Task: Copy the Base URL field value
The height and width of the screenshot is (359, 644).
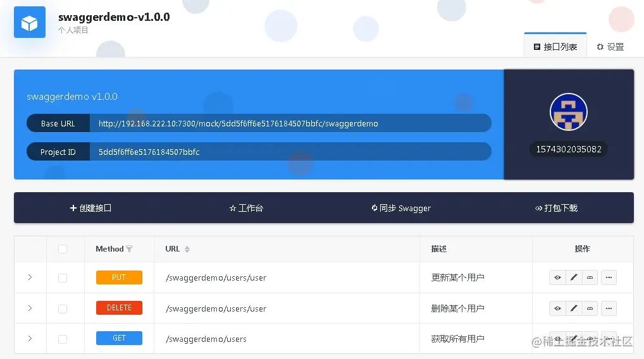Action: (290, 123)
